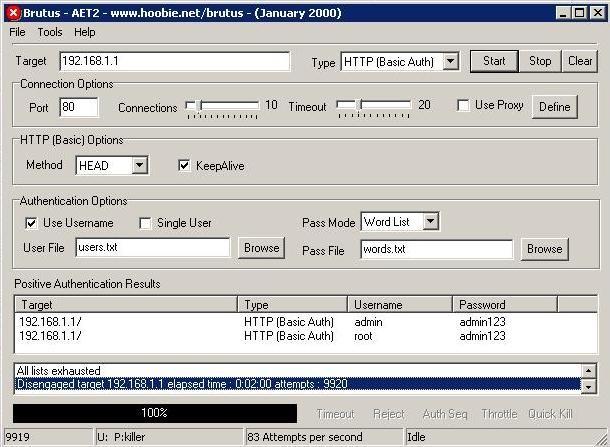610x447 pixels.
Task: Click the Port input field
Action: 79,107
